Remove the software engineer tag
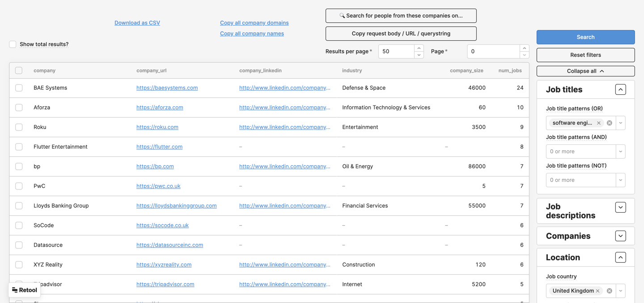Viewport: 644px width, 303px height. [x=598, y=123]
